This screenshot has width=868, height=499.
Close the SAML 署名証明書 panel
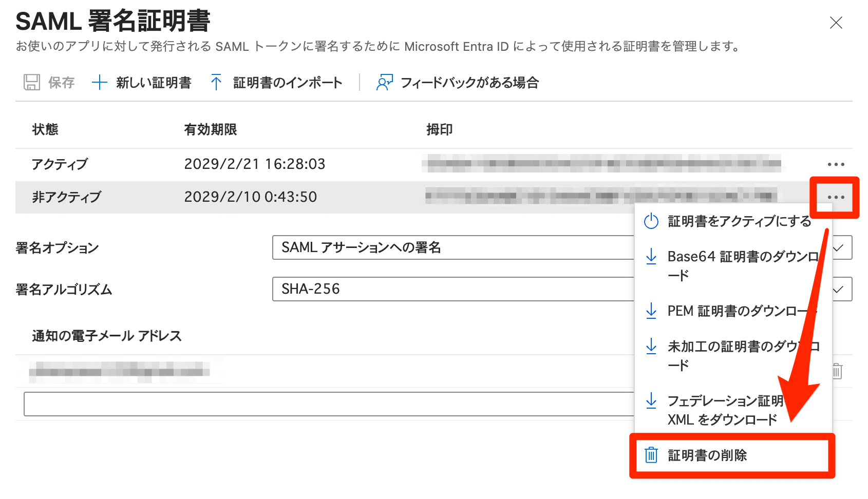coord(836,23)
